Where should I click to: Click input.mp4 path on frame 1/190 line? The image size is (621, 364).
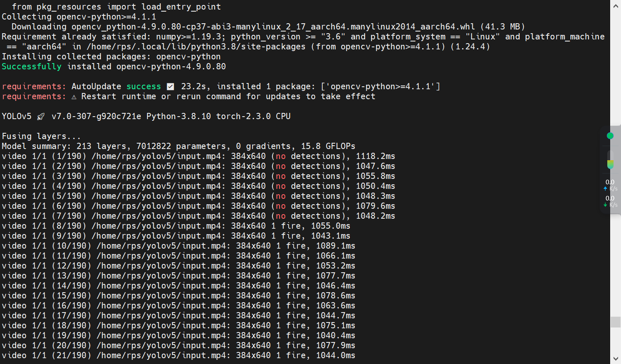[x=158, y=156]
